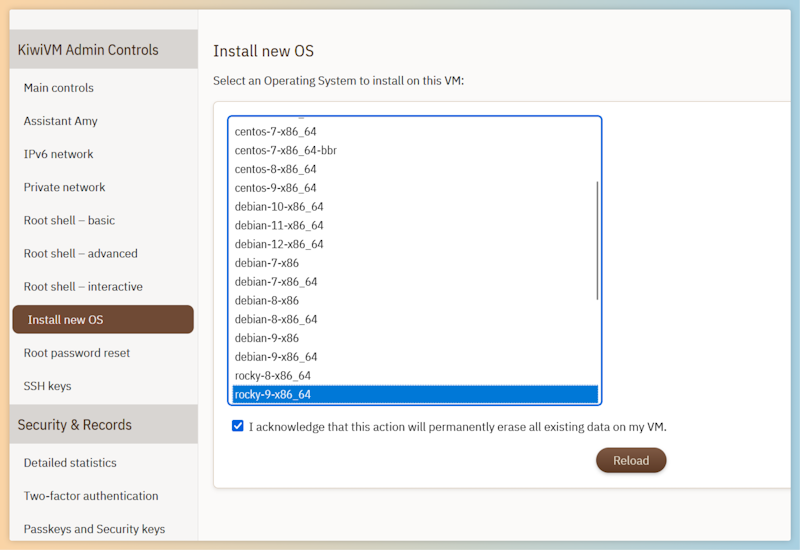The image size is (800, 550).
Task: Select debian-12-x86_64 option
Action: click(414, 244)
